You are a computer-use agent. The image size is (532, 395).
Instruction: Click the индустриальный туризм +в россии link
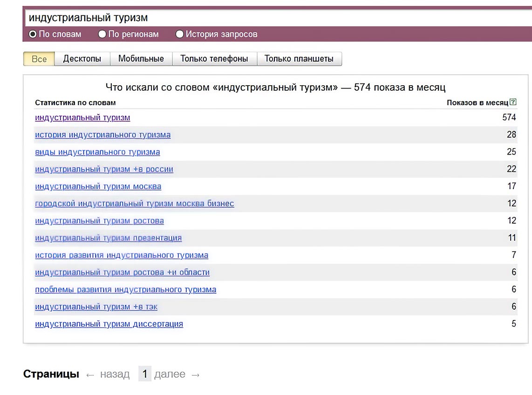[104, 170]
